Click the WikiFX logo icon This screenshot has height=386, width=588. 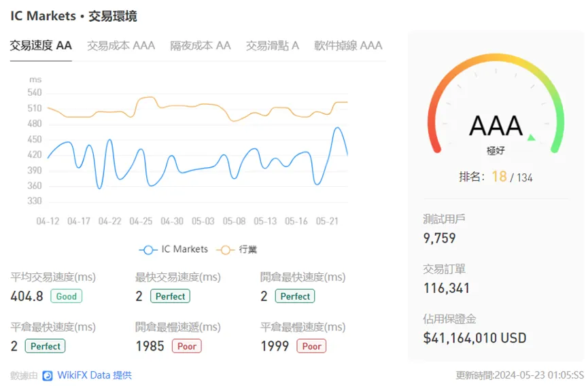48,376
